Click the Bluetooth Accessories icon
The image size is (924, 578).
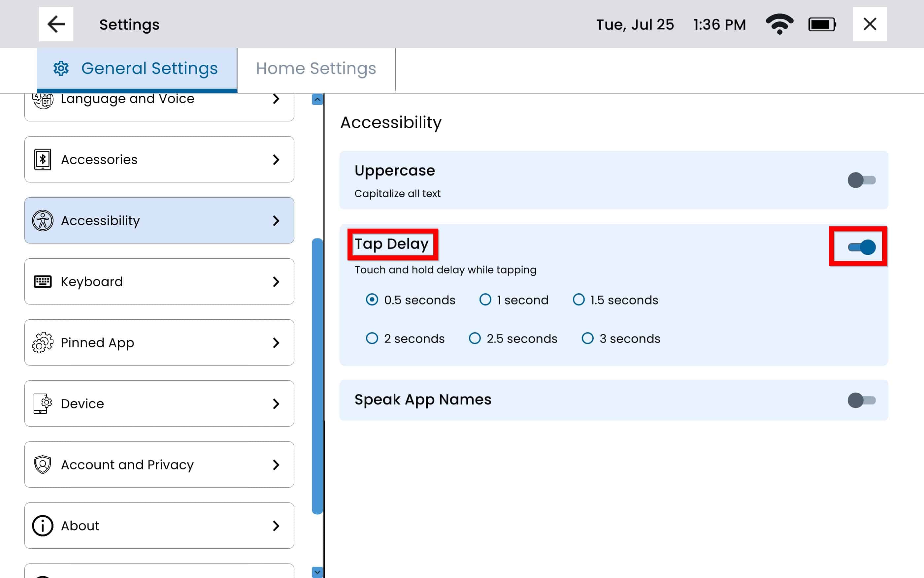(x=43, y=159)
